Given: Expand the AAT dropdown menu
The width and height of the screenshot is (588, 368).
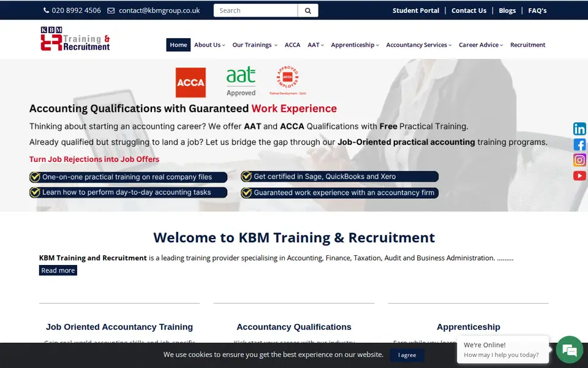Looking at the screenshot, I should (315, 45).
